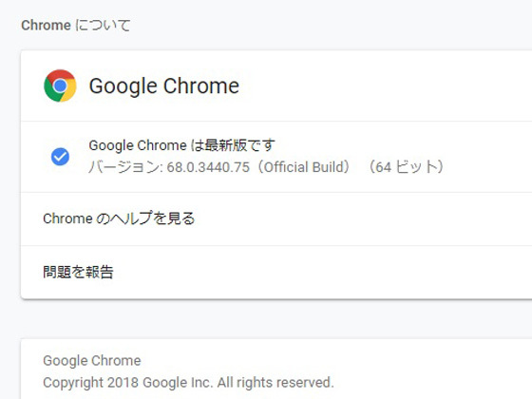
Task: Click Google Inc. in the copyright line
Action: 179,383
